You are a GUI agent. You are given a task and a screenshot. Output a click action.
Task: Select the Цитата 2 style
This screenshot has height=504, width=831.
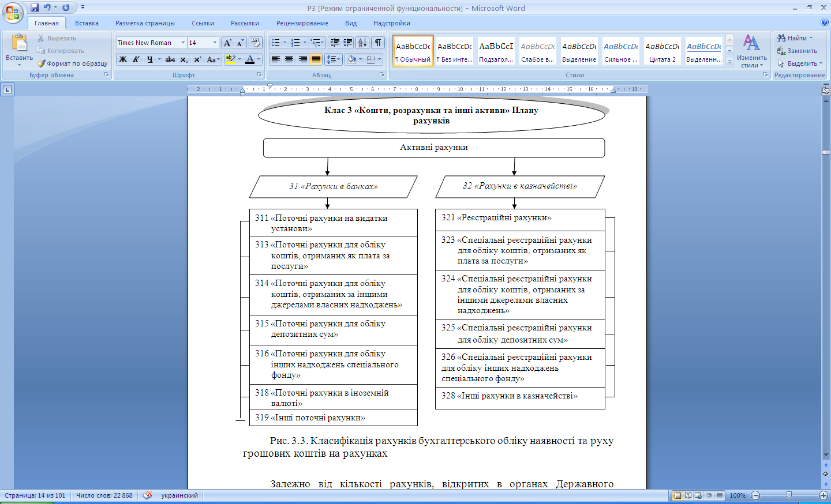pos(662,51)
